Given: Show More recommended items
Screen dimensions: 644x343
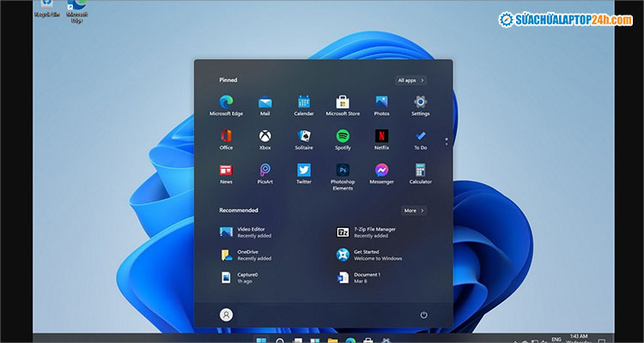Looking at the screenshot, I should [x=414, y=210].
